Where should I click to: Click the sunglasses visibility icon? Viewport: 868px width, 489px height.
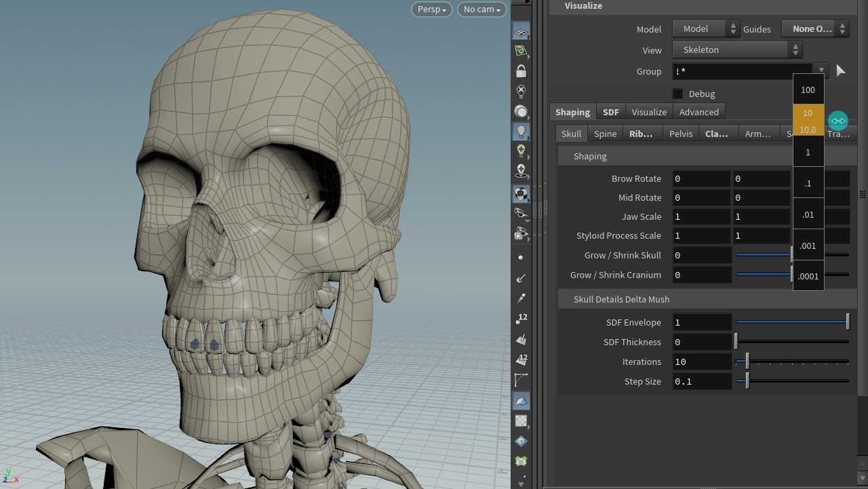pyautogui.click(x=521, y=214)
